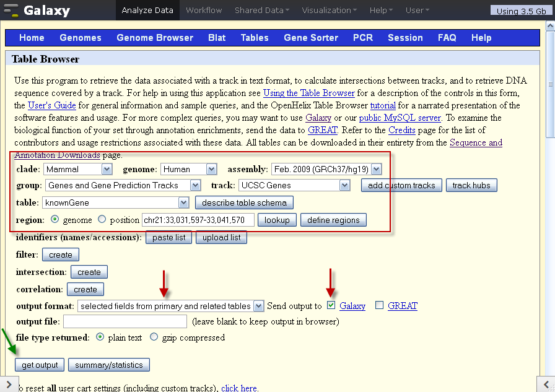Screen dimensions: 555x392
Task: Open the output format dropdown
Action: click(170, 306)
